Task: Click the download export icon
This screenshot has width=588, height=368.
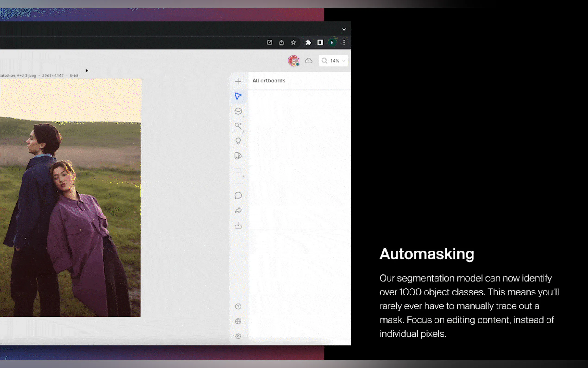Action: (238, 225)
